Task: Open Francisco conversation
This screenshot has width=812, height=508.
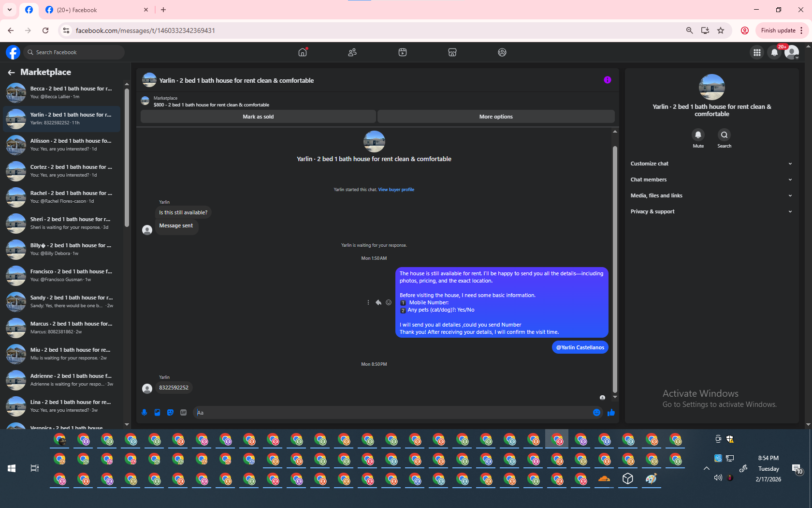Action: click(62, 275)
